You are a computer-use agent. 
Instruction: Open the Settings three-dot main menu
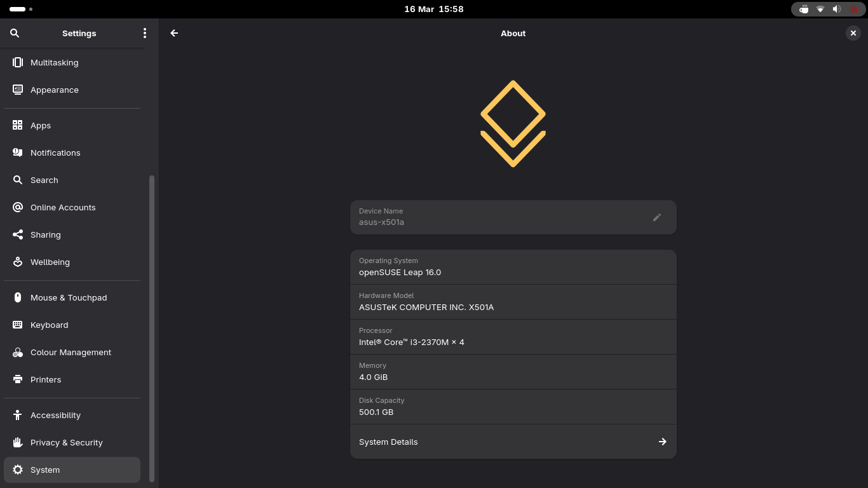145,33
